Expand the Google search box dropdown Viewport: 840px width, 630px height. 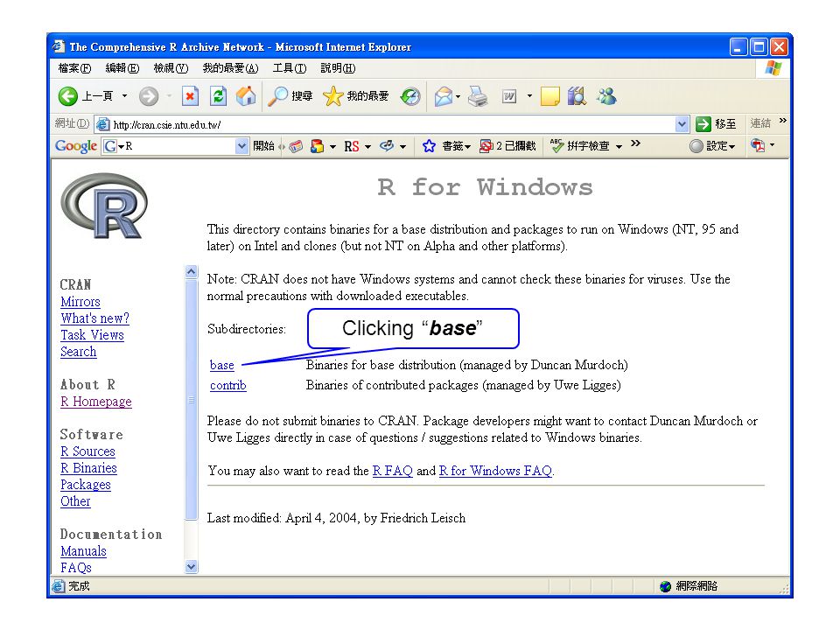(241, 146)
